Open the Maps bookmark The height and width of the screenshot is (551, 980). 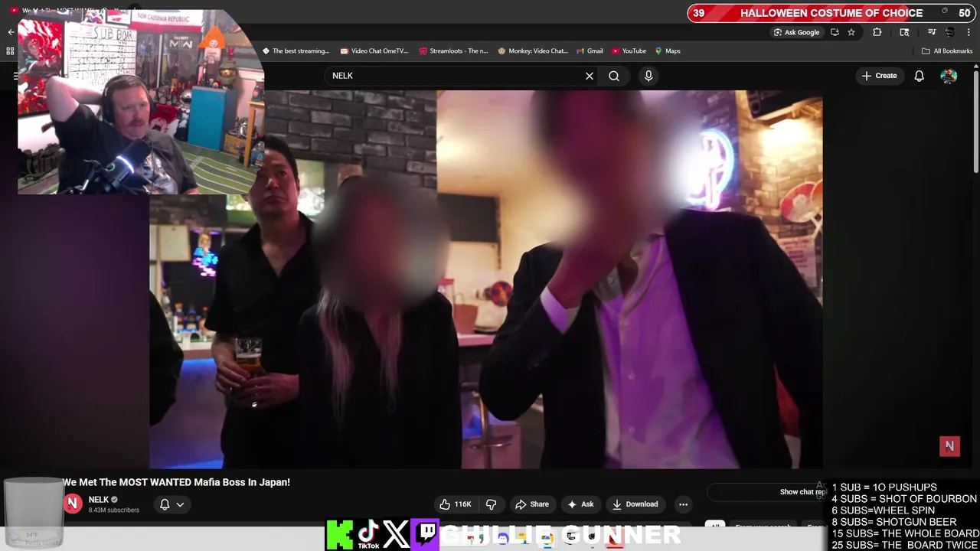[x=668, y=51]
